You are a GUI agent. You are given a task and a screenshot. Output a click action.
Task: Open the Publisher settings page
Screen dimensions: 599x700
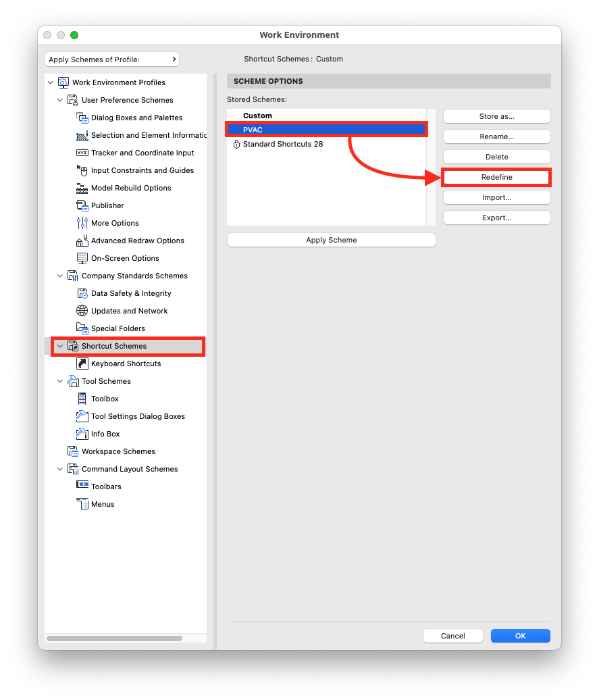[82, 205]
